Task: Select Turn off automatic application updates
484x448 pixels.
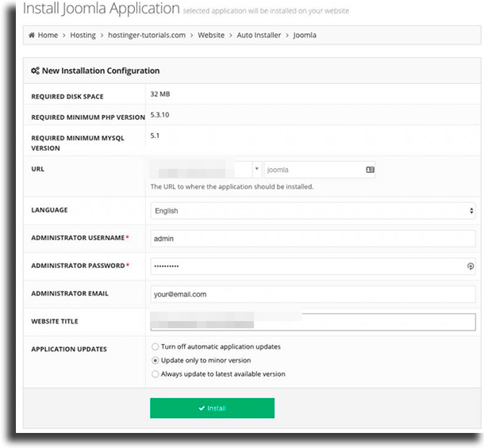Action: 155,347
